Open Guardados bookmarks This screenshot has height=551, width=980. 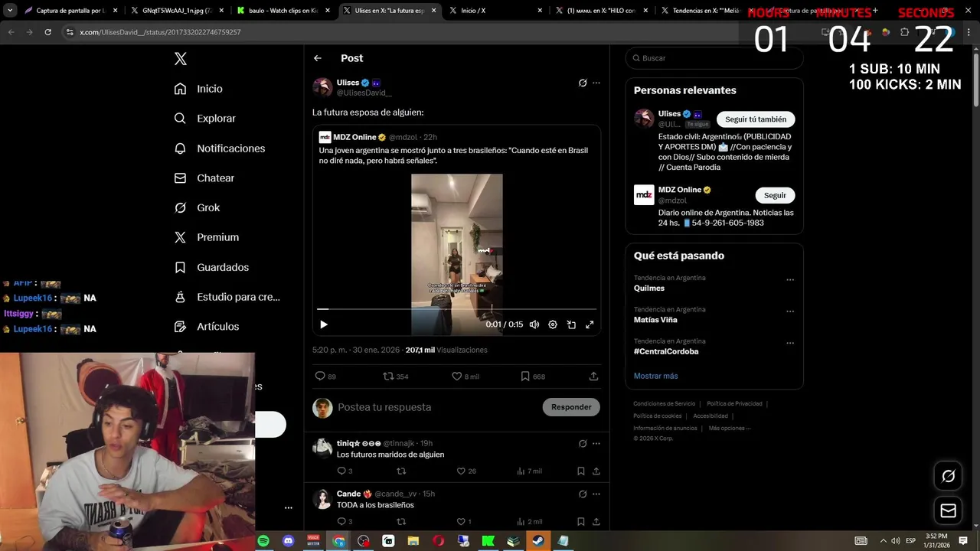211,267
